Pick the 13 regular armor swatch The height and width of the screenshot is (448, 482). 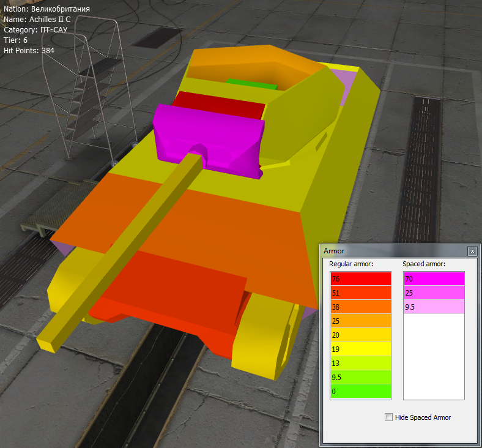(360, 363)
